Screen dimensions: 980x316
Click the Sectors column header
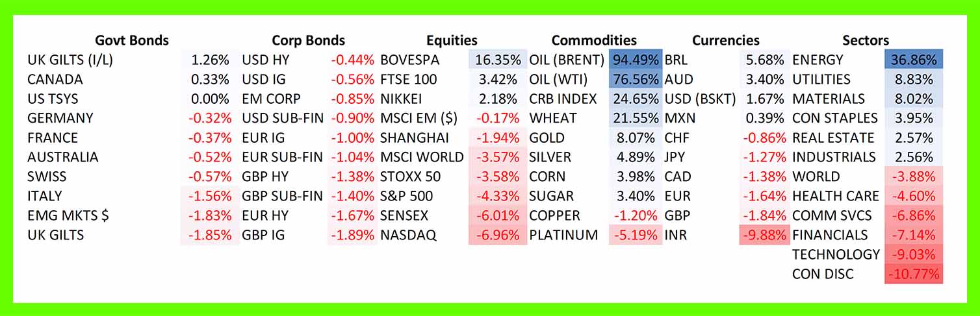[x=866, y=40]
